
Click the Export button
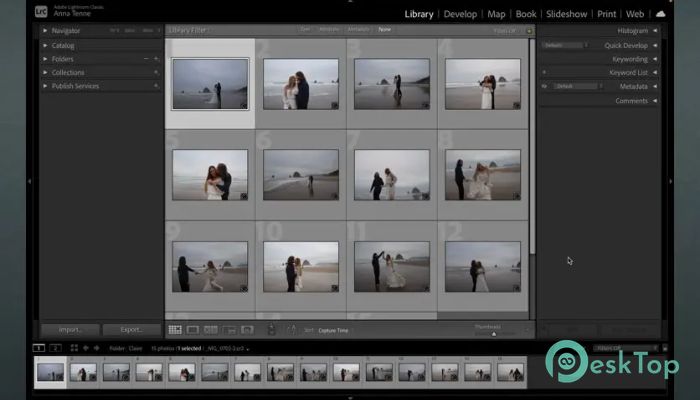[x=131, y=330]
